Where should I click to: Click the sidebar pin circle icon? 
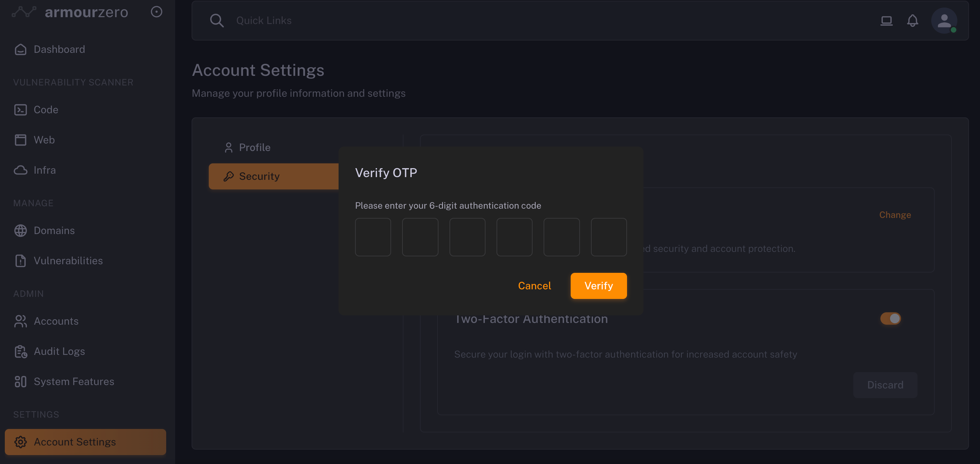156,12
